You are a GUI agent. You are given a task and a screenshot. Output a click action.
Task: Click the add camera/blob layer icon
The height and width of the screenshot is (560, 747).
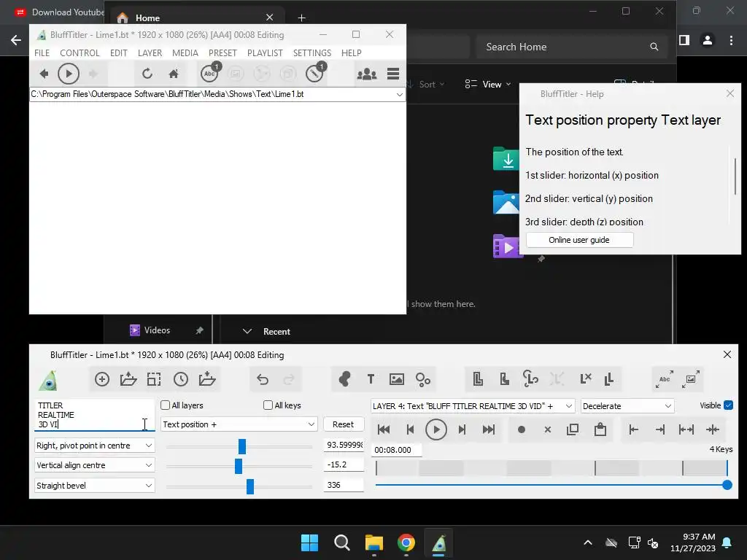click(x=344, y=379)
